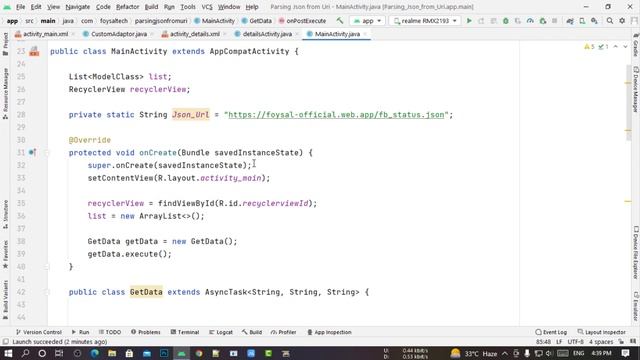Open the Project tool window sidebar
Image resolution: width=640 pixels, height=360 pixels.
5,44
